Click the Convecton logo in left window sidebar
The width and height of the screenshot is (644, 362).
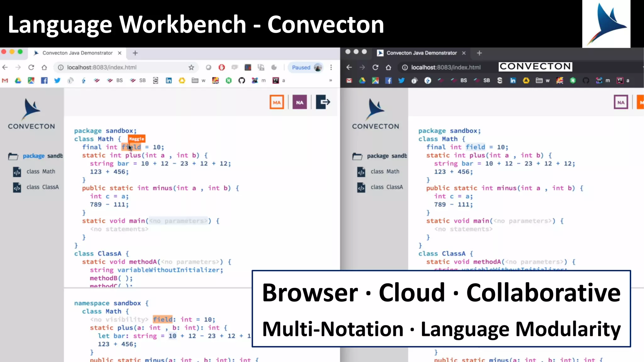coord(31,114)
